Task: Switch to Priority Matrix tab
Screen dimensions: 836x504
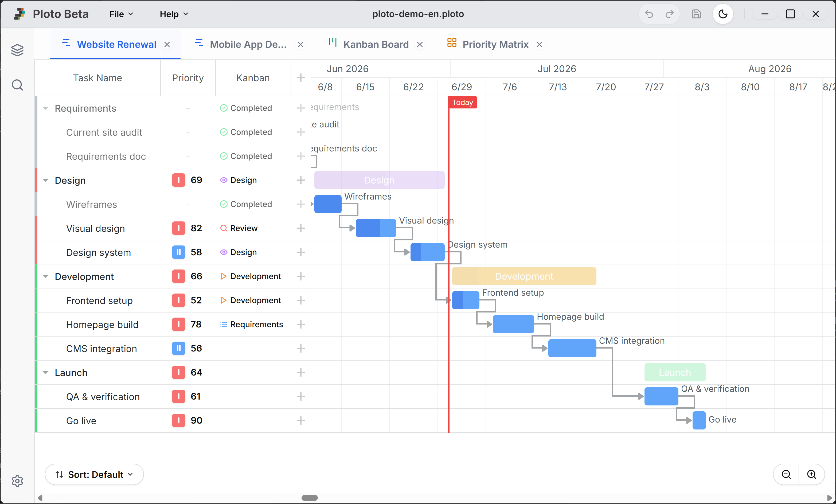Action: point(495,44)
